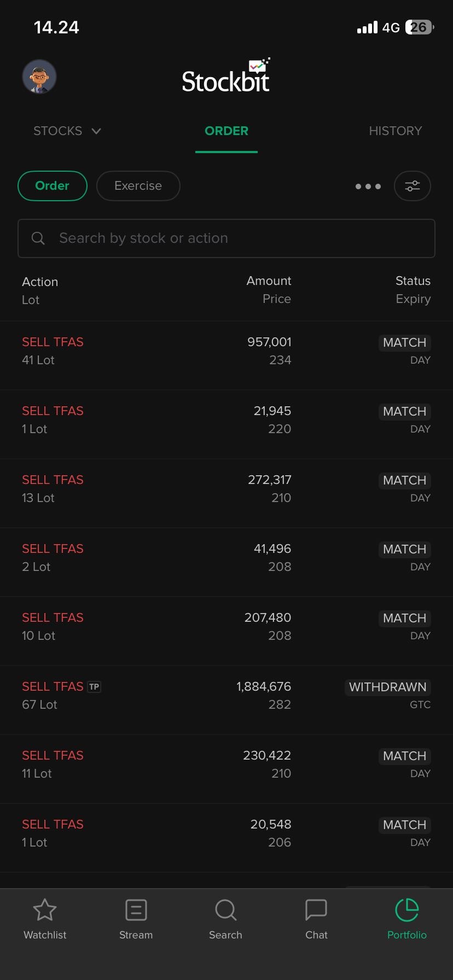453x980 pixels.
Task: Open the Stream feed icon
Action: pyautogui.click(x=136, y=911)
